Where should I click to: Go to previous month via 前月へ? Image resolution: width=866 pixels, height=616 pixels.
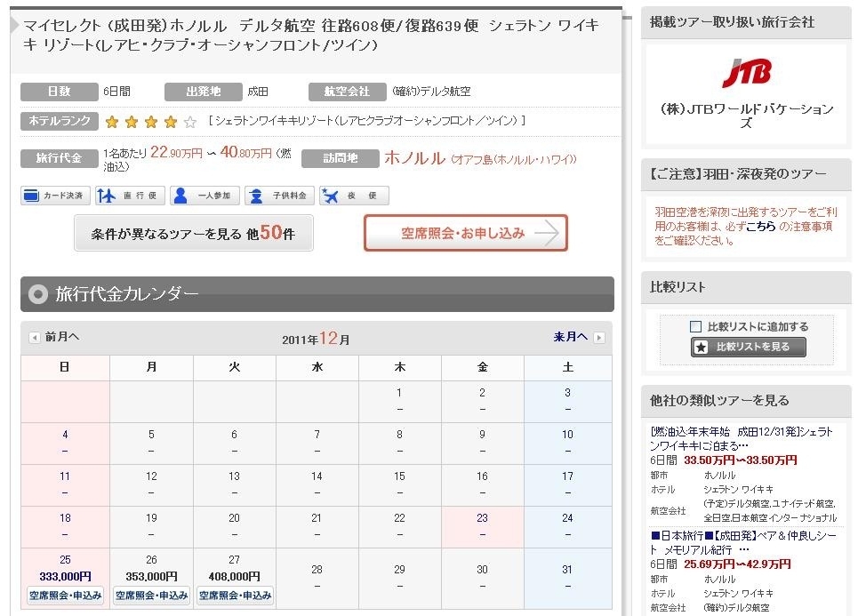click(x=62, y=337)
